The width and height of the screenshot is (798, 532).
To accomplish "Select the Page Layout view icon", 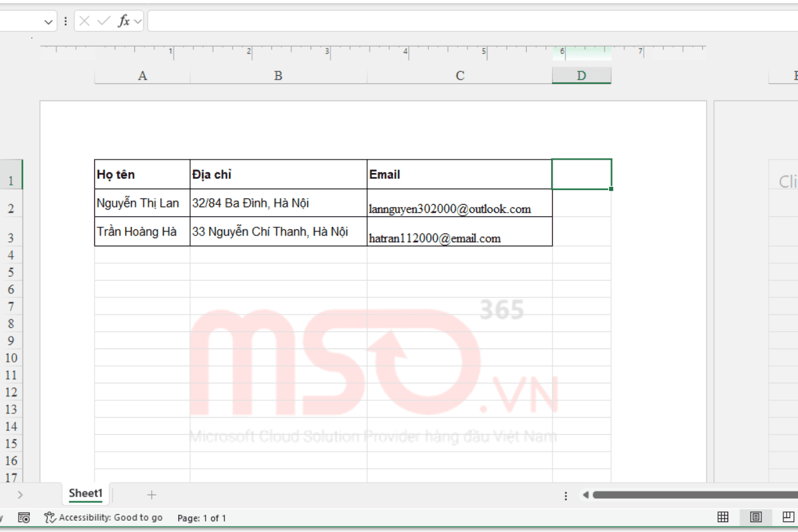I will click(x=756, y=518).
